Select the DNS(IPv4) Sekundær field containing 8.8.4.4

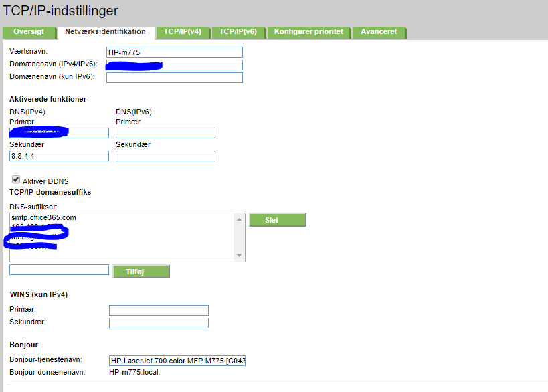59,155
